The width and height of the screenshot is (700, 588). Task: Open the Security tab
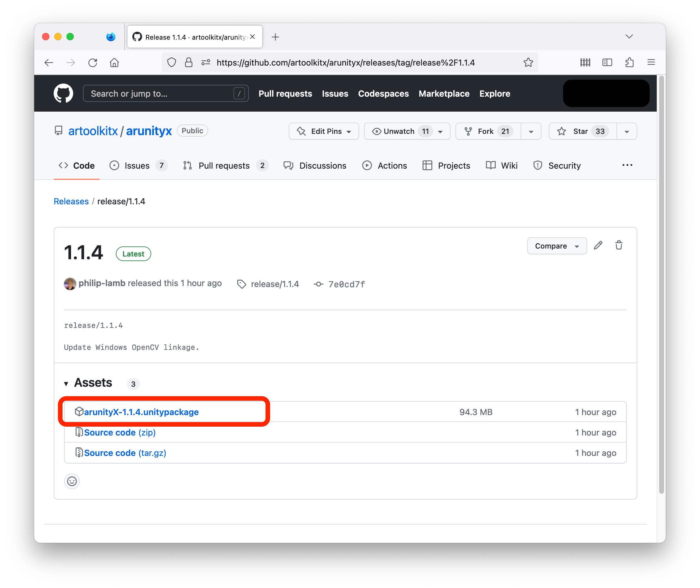(x=557, y=165)
